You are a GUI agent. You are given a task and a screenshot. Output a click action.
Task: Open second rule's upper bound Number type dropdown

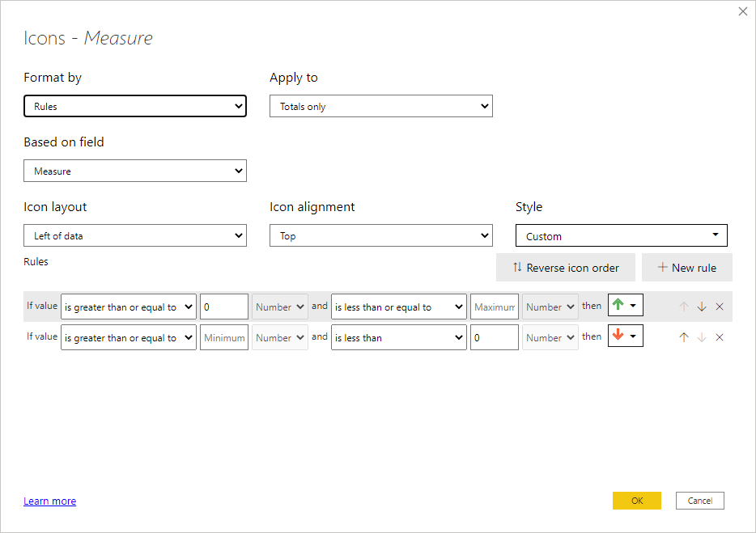pyautogui.click(x=550, y=337)
